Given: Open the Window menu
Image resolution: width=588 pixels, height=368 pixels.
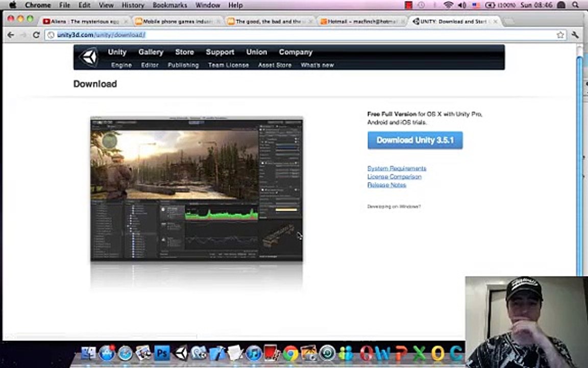Looking at the screenshot, I should point(208,5).
